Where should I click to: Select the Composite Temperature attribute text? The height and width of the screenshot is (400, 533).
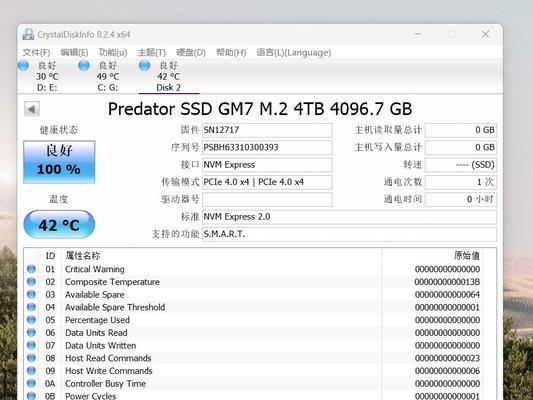(112, 282)
